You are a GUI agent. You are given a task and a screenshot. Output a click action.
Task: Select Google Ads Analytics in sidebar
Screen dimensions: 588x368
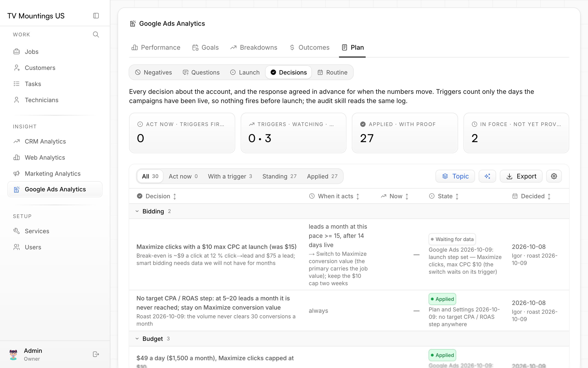pos(55,189)
